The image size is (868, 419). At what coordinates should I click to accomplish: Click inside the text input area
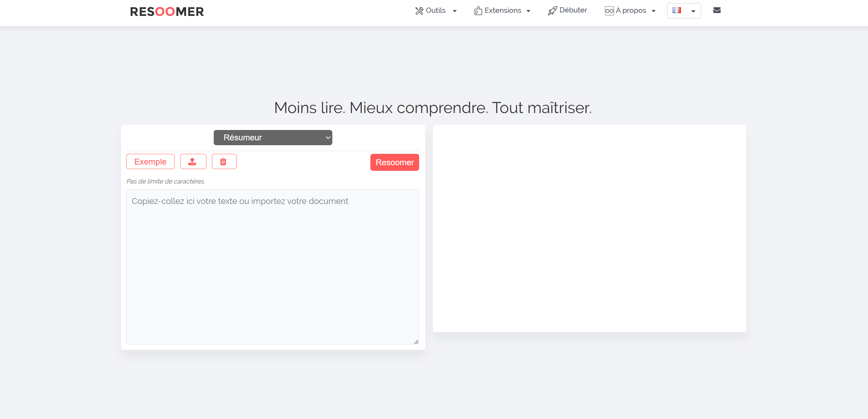273,267
